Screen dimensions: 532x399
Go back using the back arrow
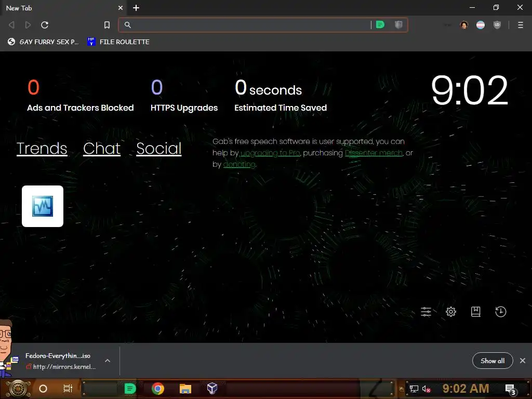(11, 25)
